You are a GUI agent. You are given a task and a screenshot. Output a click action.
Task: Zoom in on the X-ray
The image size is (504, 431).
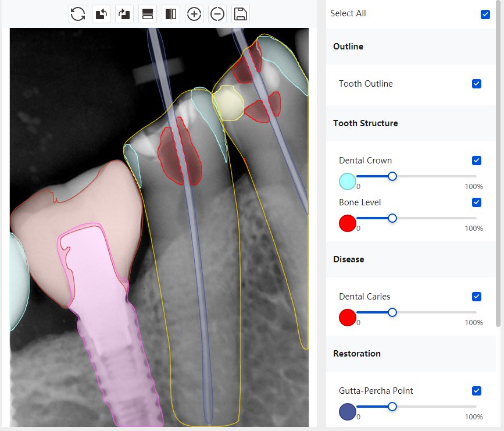click(194, 14)
